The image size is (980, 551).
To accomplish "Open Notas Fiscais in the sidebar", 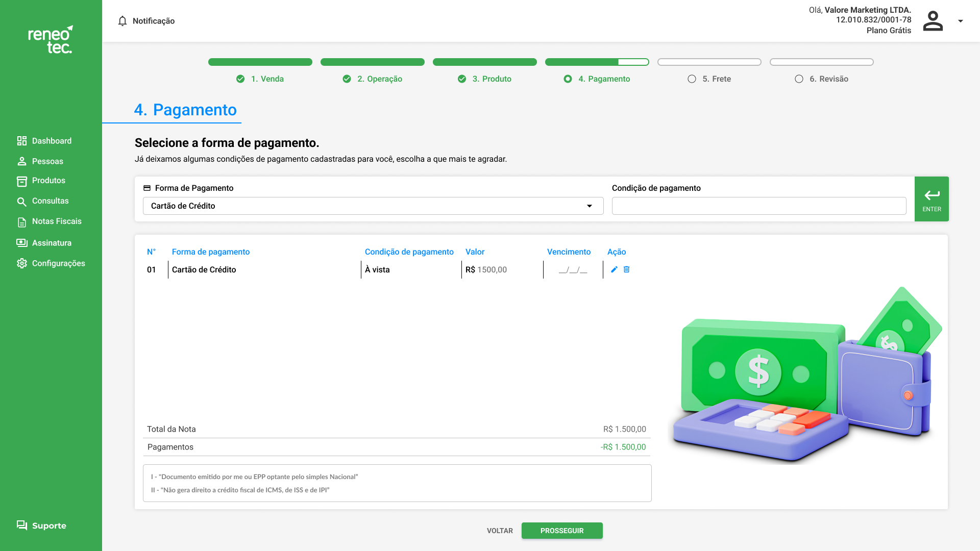I will 56,221.
